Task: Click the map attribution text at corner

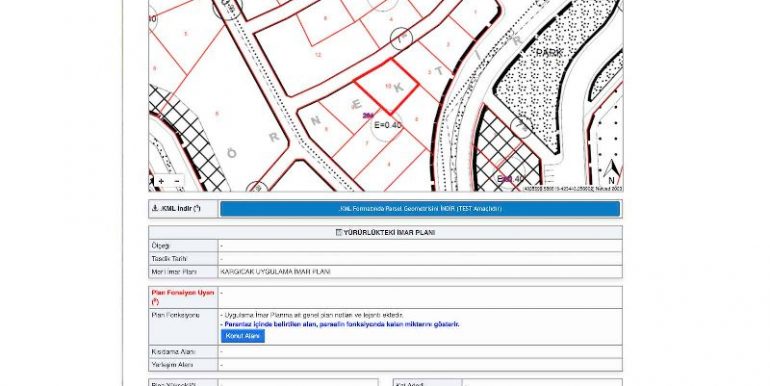Action: click(573, 189)
